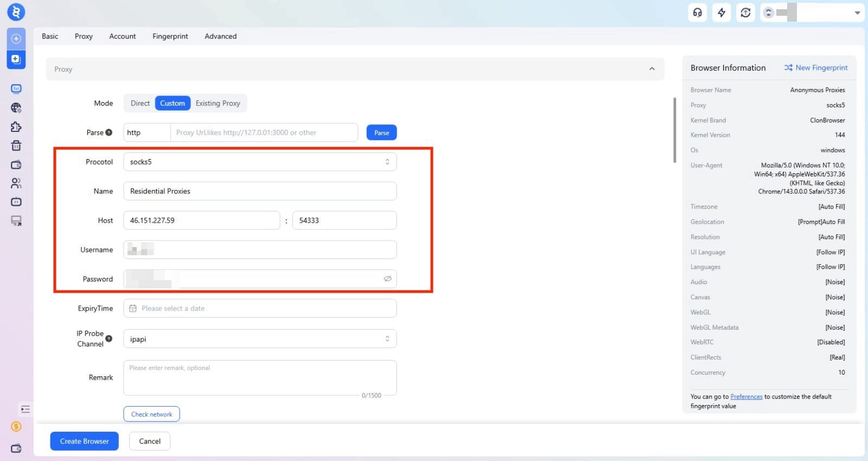Viewport: 868px width, 461px height.
Task: Open the account dropdown arrow in header
Action: (x=857, y=12)
